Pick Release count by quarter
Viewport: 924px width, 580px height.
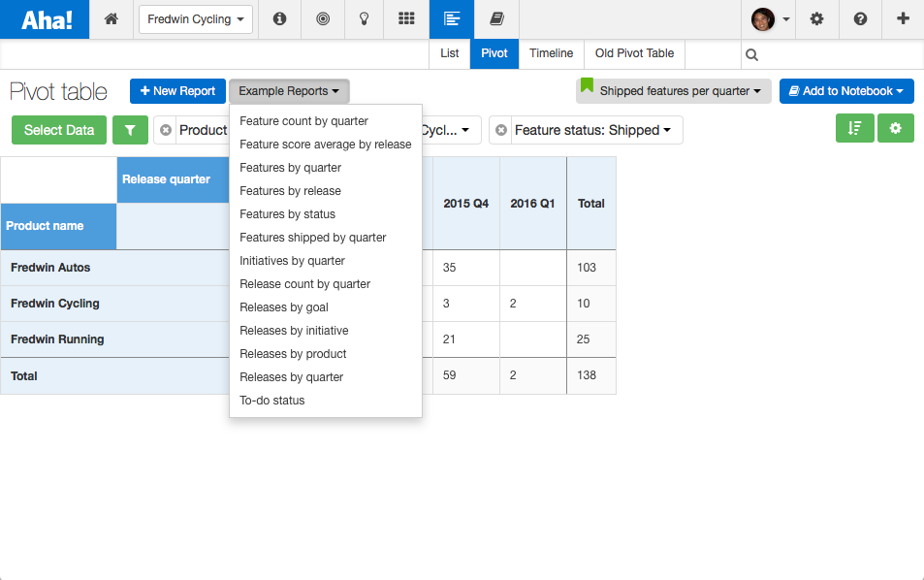[x=325, y=284]
